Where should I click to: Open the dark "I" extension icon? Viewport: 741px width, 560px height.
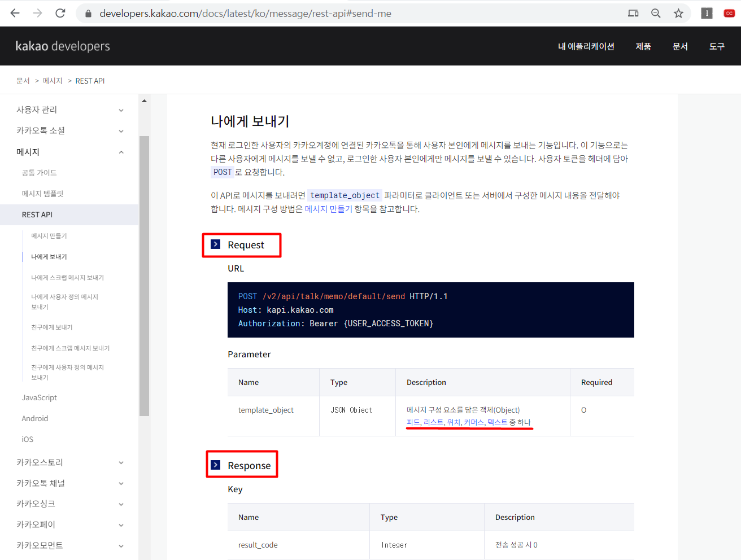pos(707,13)
